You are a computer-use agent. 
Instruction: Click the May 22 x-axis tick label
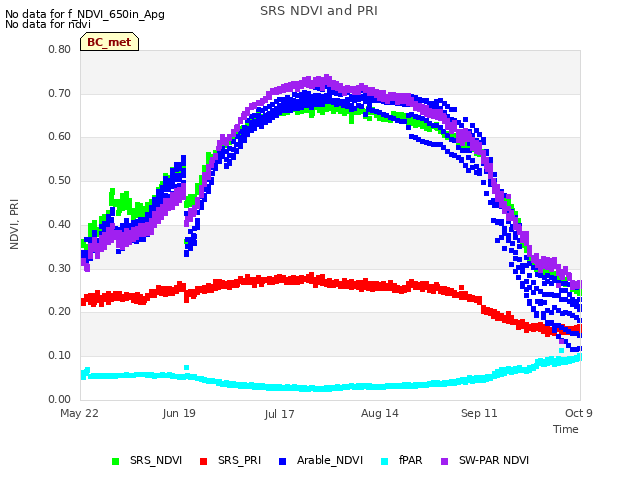[79, 413]
